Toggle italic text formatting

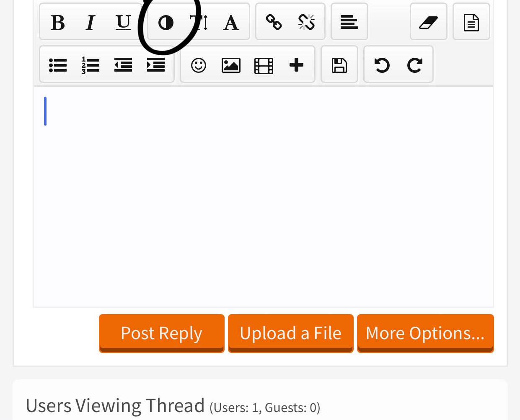click(x=90, y=23)
